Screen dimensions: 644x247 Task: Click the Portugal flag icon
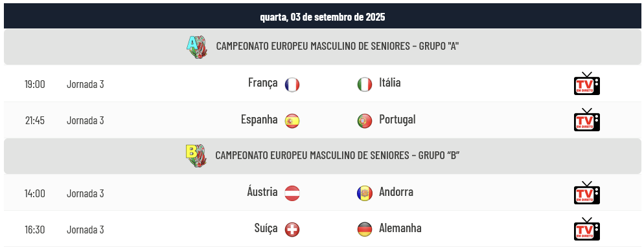tap(364, 121)
